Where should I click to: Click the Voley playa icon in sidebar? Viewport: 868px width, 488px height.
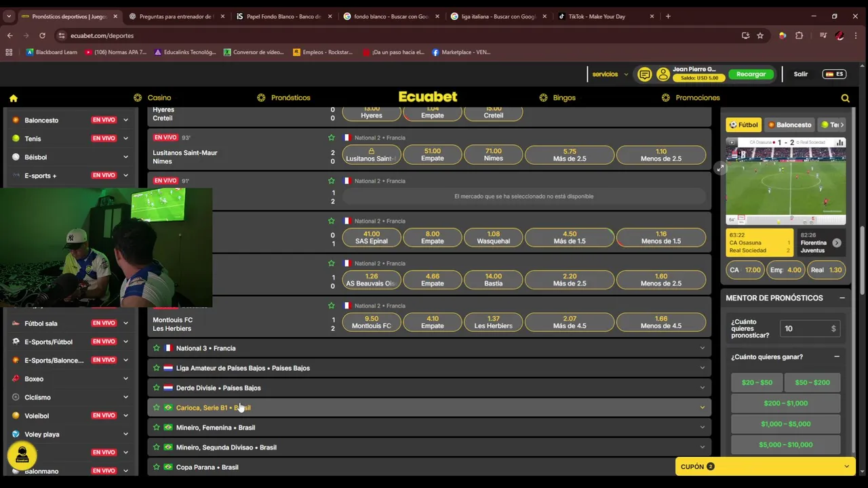[x=16, y=434]
